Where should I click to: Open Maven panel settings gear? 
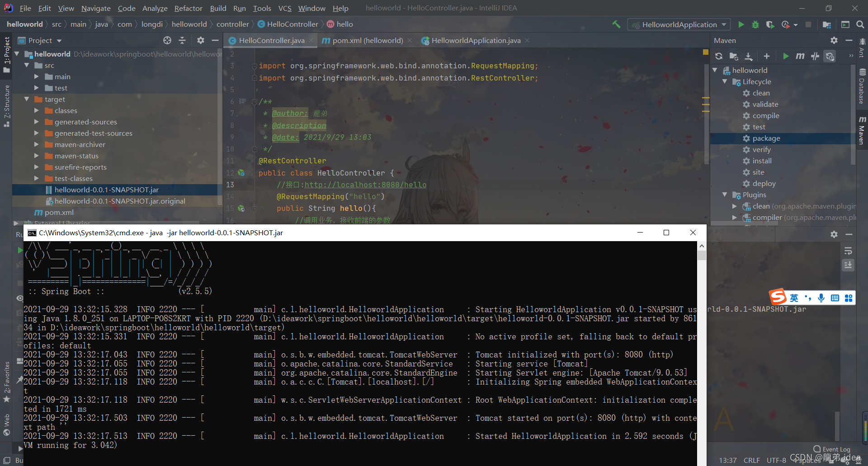pos(834,40)
